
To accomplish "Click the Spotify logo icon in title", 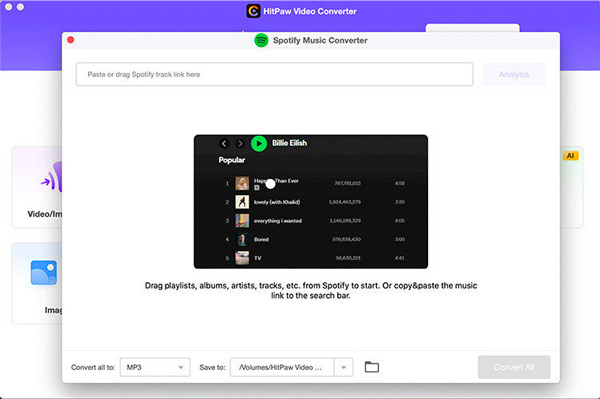I will (x=261, y=40).
